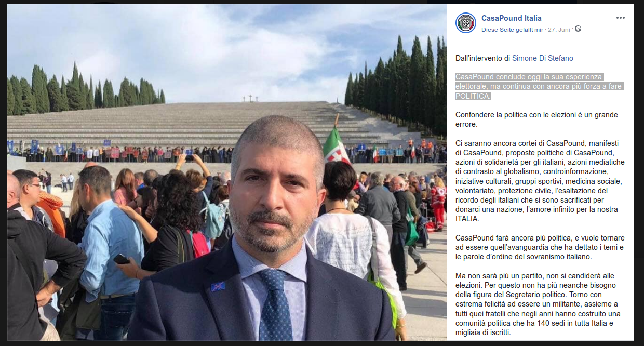Click the globe public audience icon
The height and width of the screenshot is (346, 644).
[578, 29]
